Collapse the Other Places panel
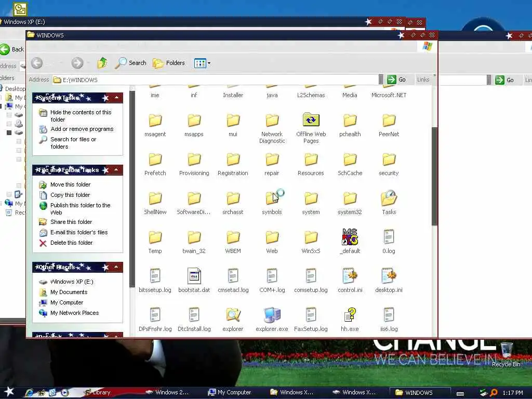The height and width of the screenshot is (399, 532). tap(116, 267)
